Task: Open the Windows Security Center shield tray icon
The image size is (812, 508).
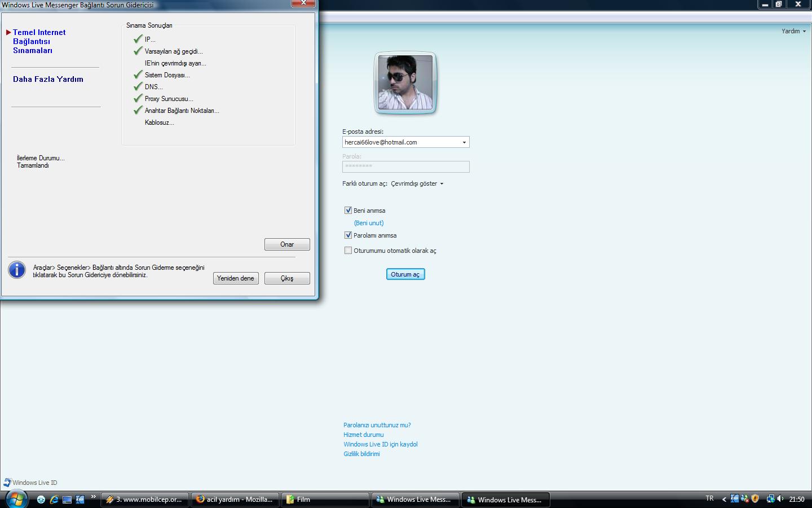Action: click(x=755, y=498)
